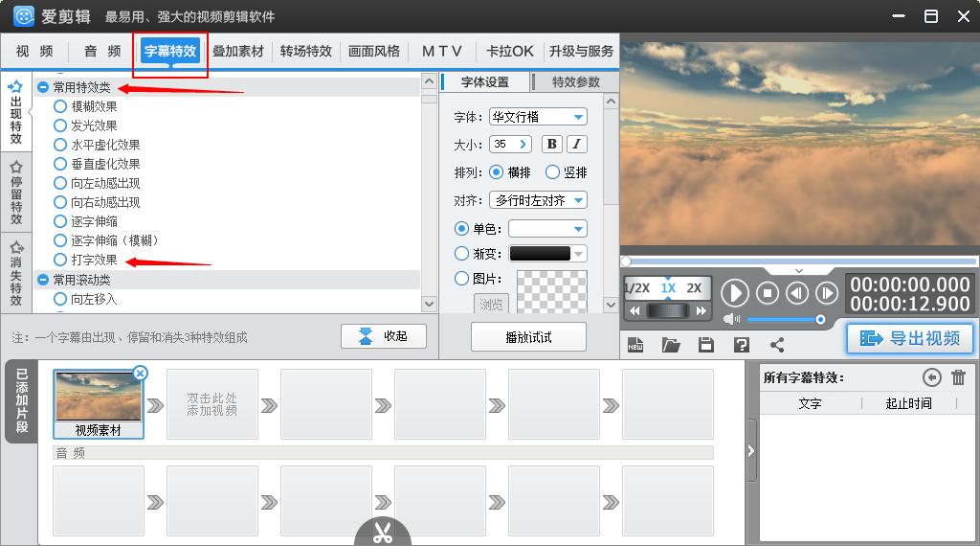Click the share icon below the preview
This screenshot has height=546, width=980.
pos(777,345)
